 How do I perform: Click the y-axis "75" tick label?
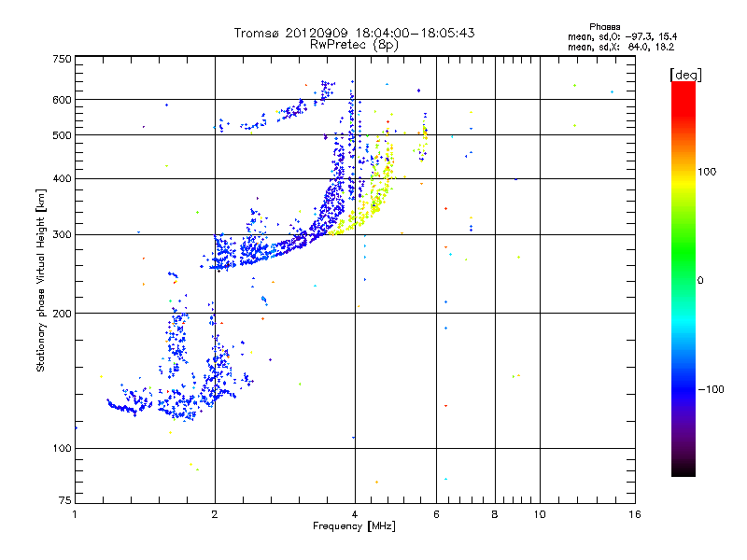pos(65,500)
